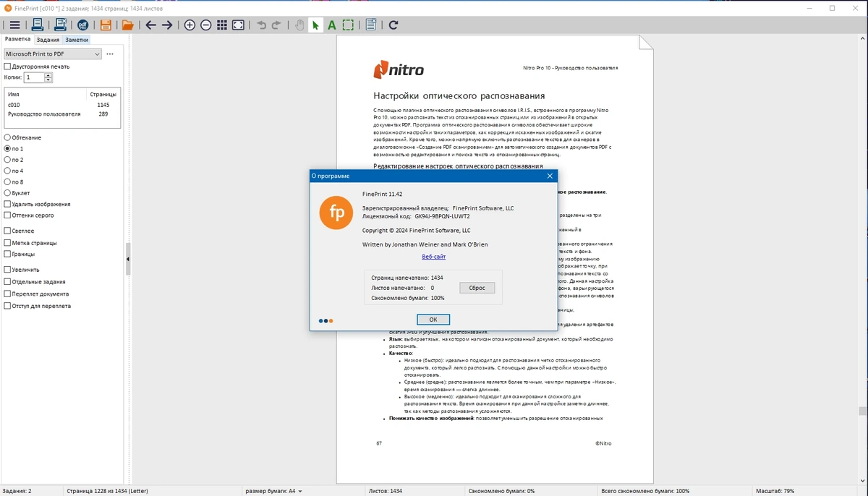Select the dashed rectangle selection tool
Image resolution: width=868 pixels, height=496 pixels.
348,25
